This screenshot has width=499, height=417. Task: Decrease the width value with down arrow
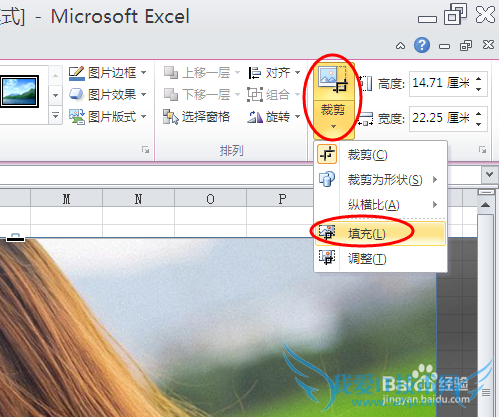pyautogui.click(x=479, y=124)
